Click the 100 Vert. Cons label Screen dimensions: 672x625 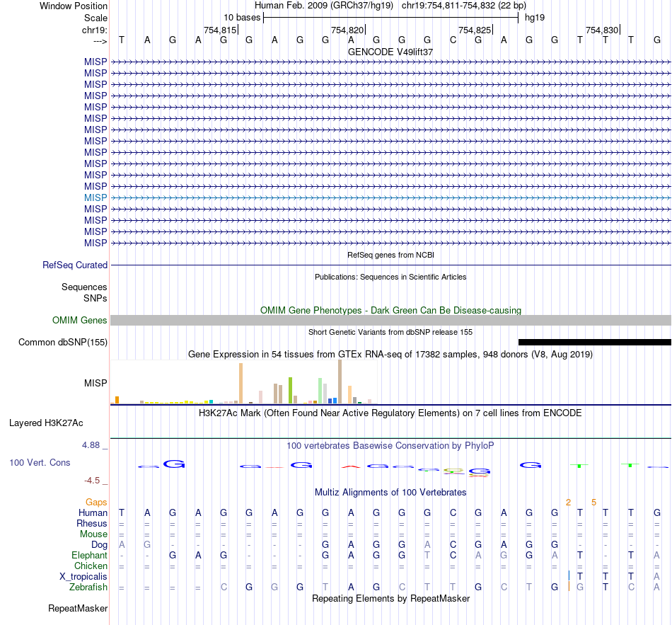click(40, 462)
